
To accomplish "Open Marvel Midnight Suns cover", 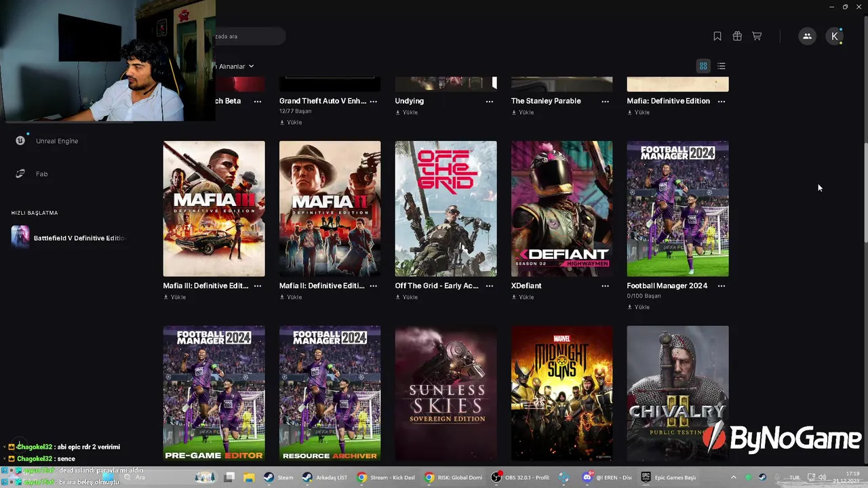I will pos(562,394).
